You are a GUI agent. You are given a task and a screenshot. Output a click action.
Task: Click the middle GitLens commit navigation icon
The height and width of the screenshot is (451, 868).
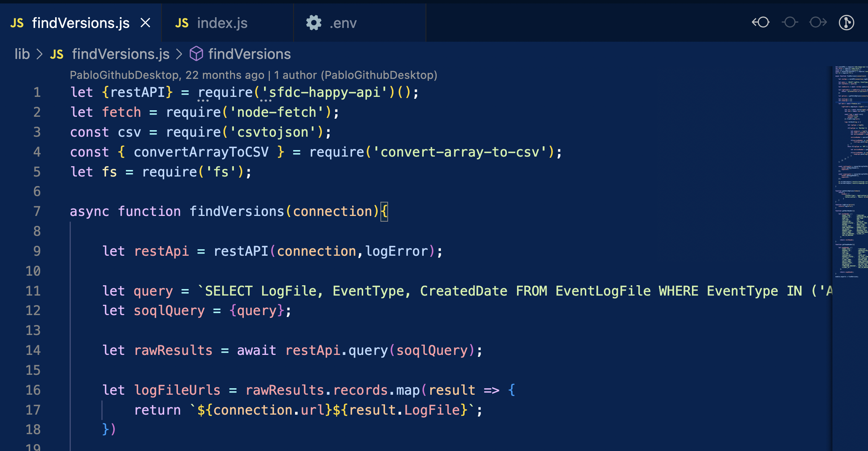[x=790, y=23]
